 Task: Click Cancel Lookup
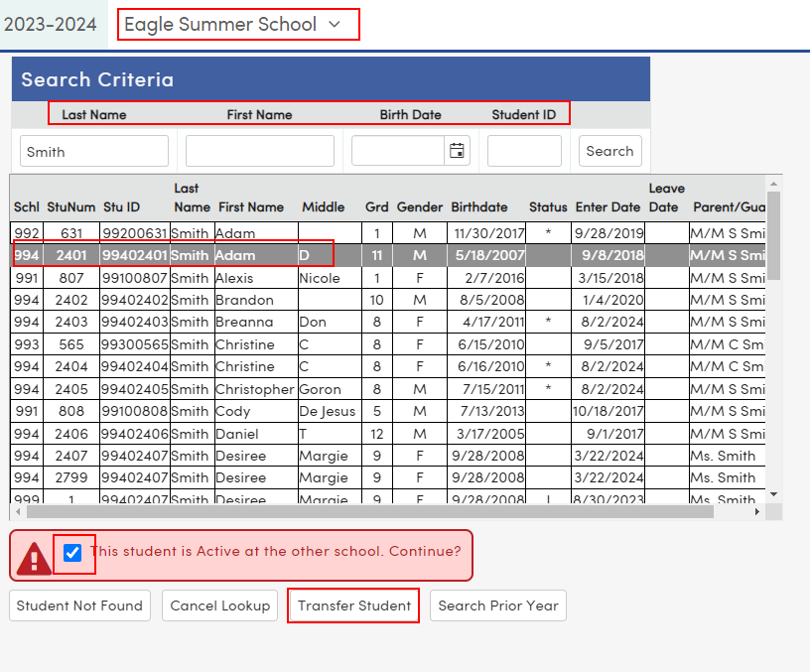tap(219, 605)
